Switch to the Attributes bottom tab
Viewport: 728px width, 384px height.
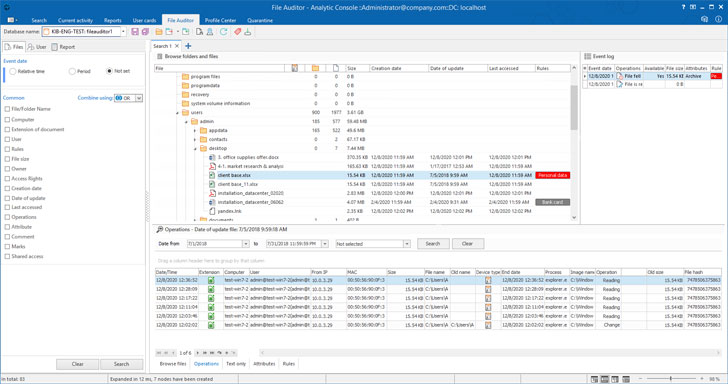(x=264, y=364)
